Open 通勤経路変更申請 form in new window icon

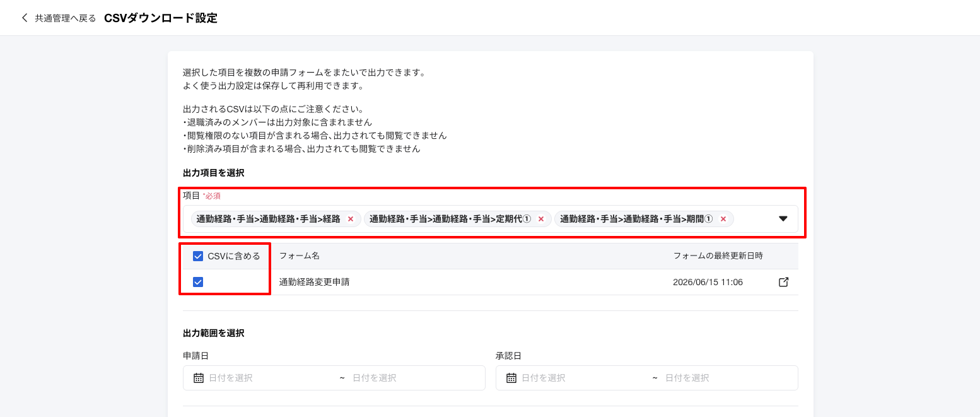[784, 282]
